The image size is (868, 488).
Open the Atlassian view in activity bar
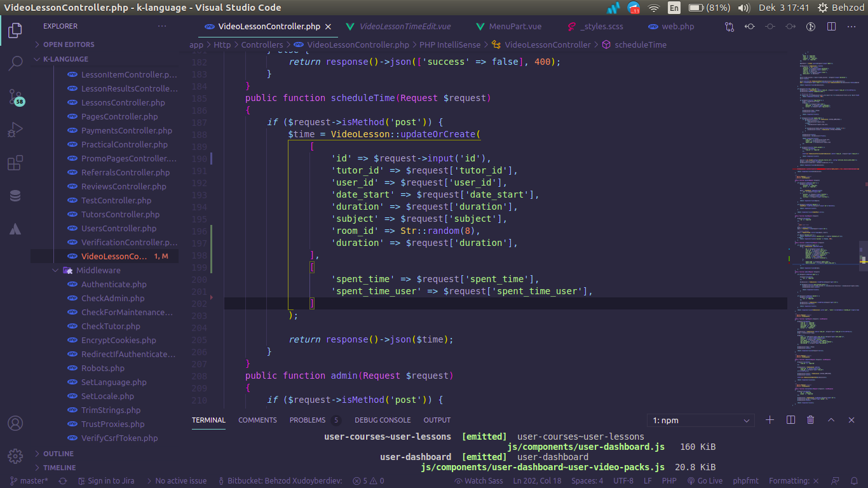click(x=15, y=229)
